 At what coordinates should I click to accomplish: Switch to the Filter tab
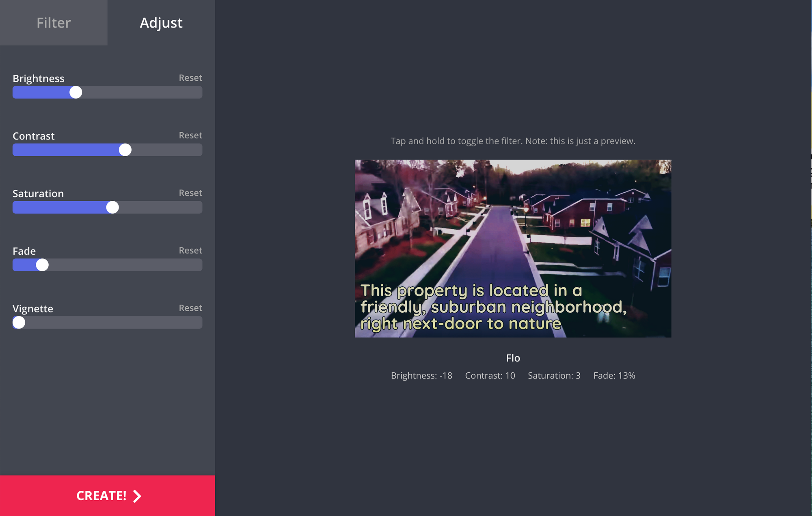(x=54, y=23)
